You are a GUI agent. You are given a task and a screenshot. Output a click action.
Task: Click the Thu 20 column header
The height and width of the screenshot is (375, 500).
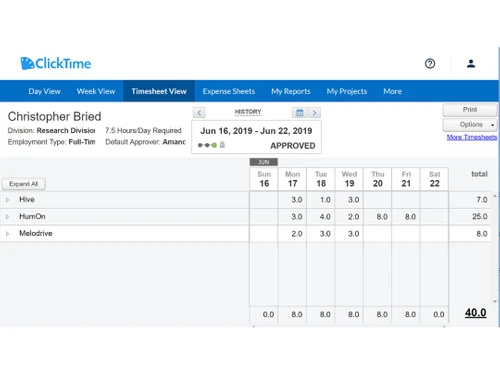coord(377,179)
